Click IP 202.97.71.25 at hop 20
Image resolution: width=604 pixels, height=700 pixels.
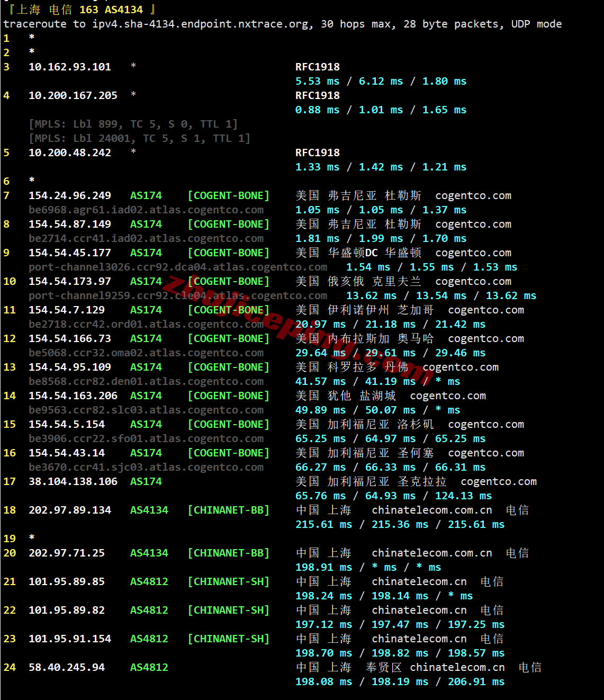(x=67, y=553)
